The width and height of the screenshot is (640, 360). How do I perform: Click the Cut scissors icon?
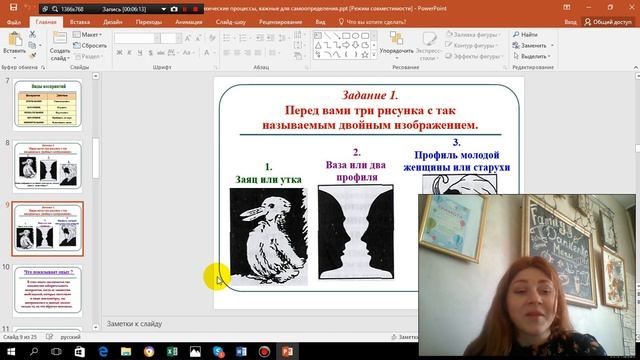point(32,35)
